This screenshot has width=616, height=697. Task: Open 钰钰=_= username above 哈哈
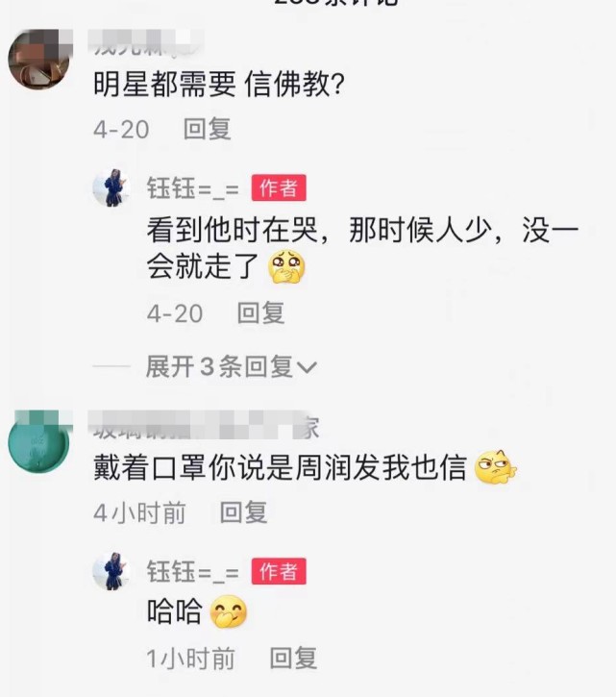(193, 572)
